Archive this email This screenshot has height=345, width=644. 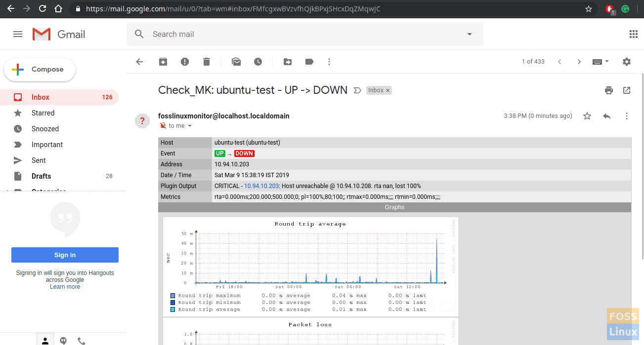point(163,62)
